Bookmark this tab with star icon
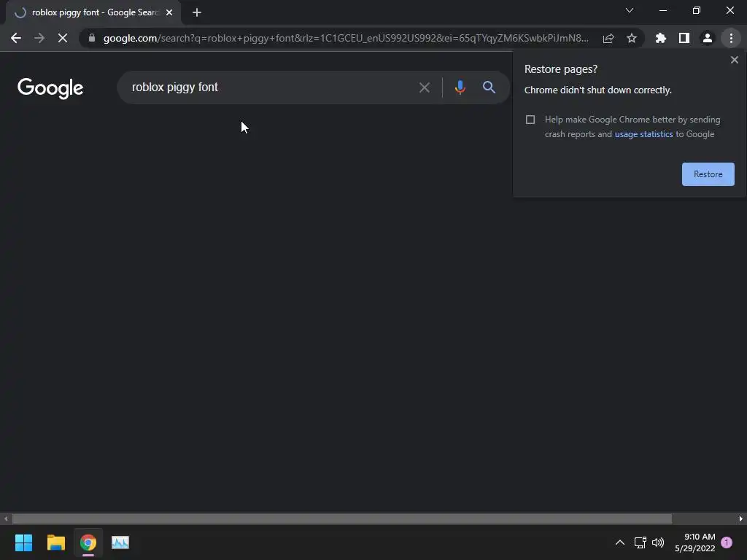Image resolution: width=747 pixels, height=560 pixels. [x=632, y=38]
